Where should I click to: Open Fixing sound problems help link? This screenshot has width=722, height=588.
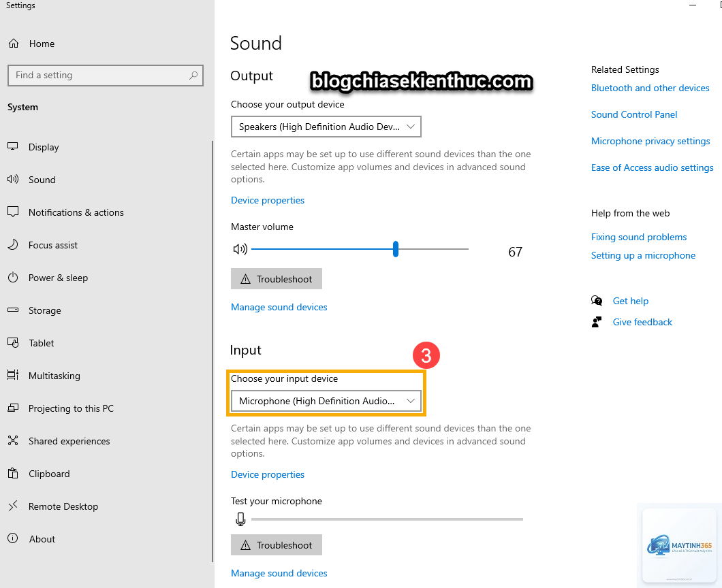639,237
